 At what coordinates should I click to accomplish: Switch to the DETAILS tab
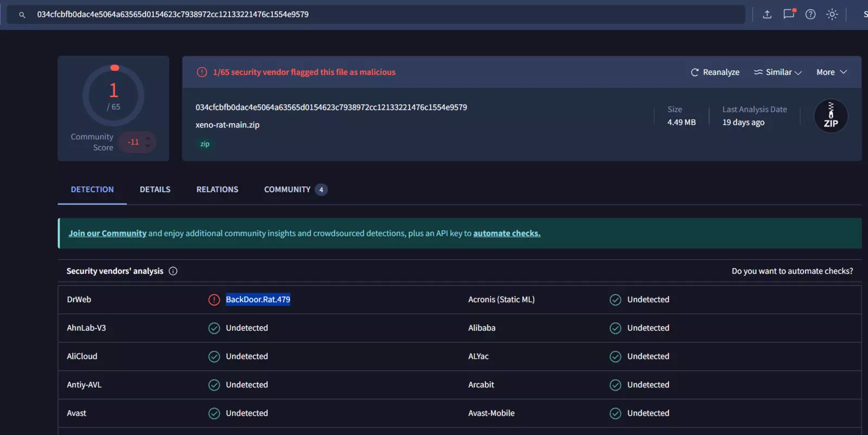[155, 190]
